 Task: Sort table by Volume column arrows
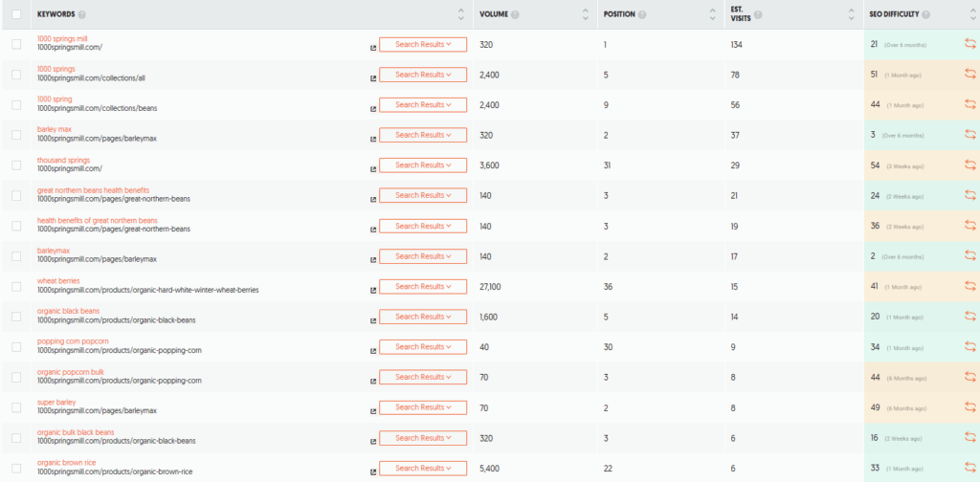(586, 13)
